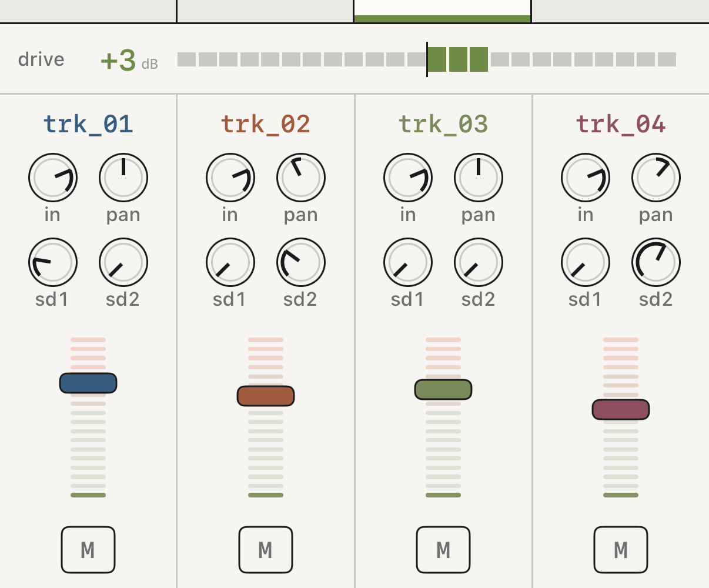This screenshot has width=709, height=588.
Task: Click the trk_01 sd1 send knob
Action: click(x=53, y=262)
